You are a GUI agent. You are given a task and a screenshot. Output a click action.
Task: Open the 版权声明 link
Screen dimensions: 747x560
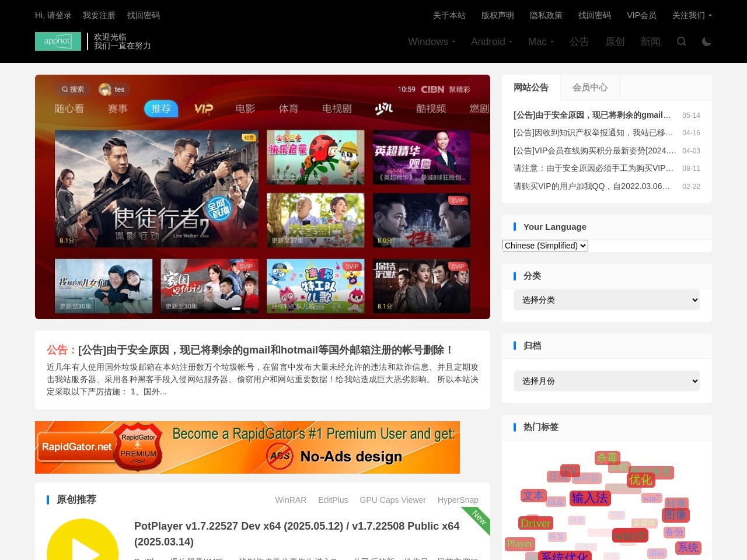tap(498, 15)
